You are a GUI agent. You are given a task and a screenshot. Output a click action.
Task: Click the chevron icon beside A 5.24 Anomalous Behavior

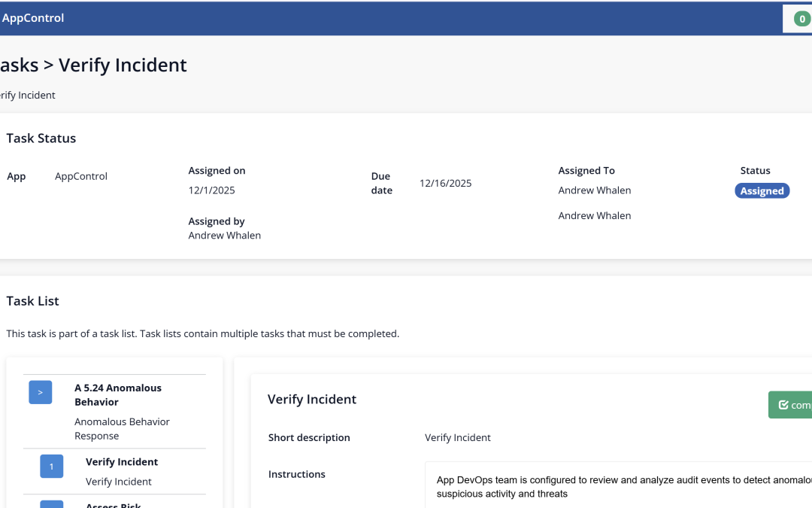40,392
